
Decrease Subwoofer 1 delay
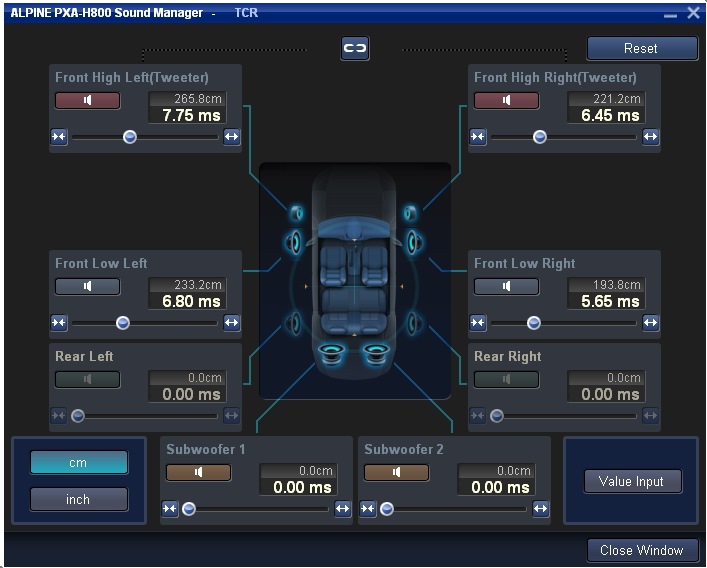[x=170, y=509]
